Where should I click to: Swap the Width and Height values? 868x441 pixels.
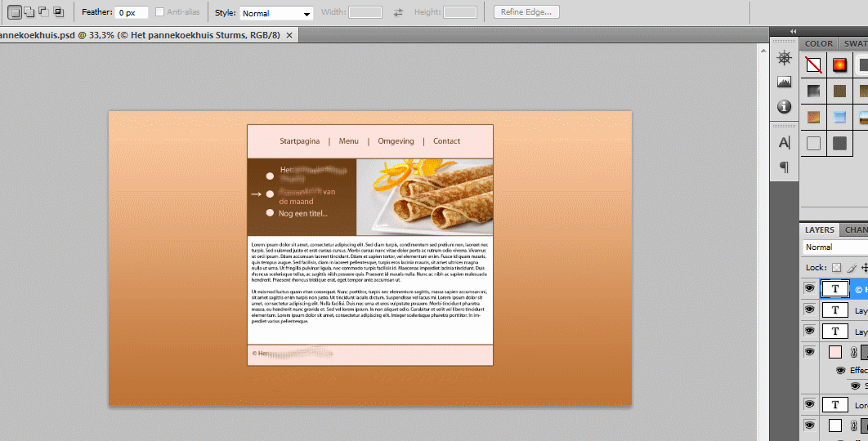[398, 13]
